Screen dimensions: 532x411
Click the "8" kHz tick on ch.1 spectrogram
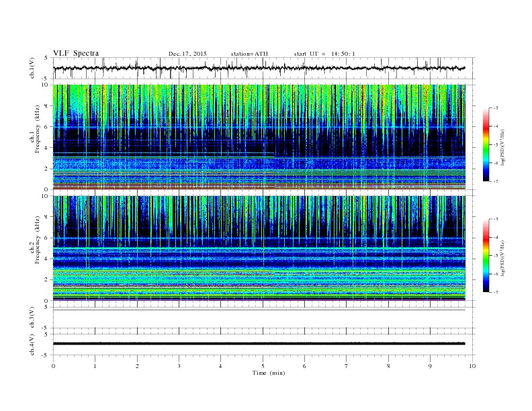click(x=46, y=106)
